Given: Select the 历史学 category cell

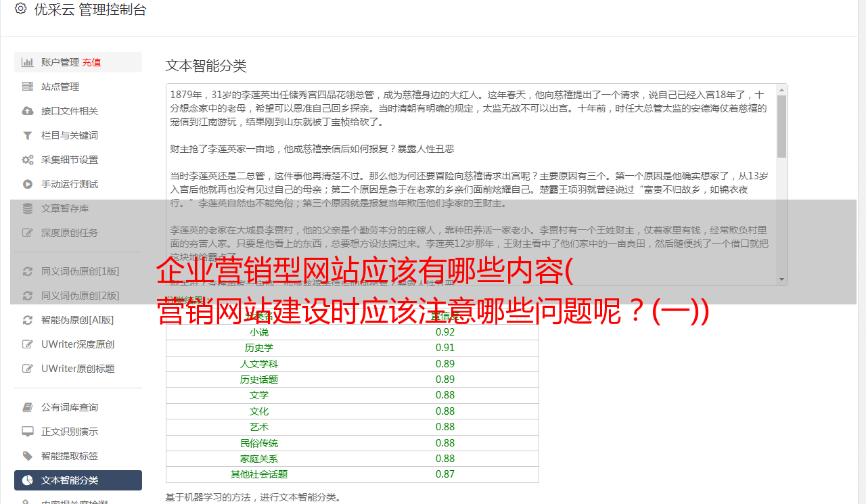Looking at the screenshot, I should click(x=259, y=348).
